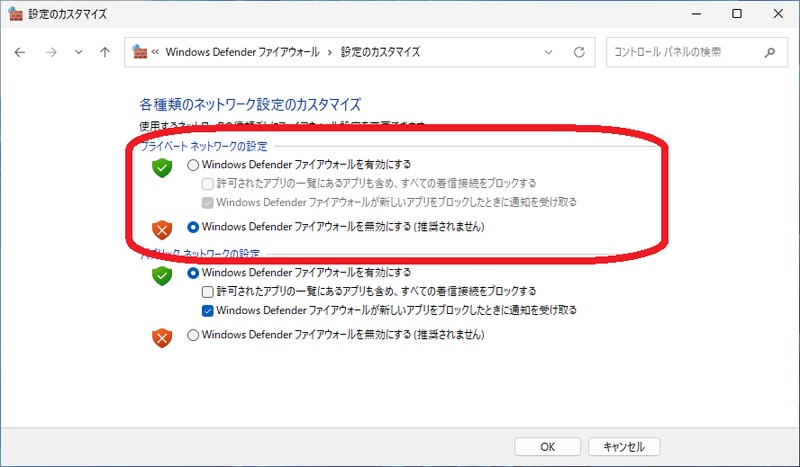The width and height of the screenshot is (800, 467).
Task: Go forward with the right arrow
Action: pyautogui.click(x=51, y=52)
